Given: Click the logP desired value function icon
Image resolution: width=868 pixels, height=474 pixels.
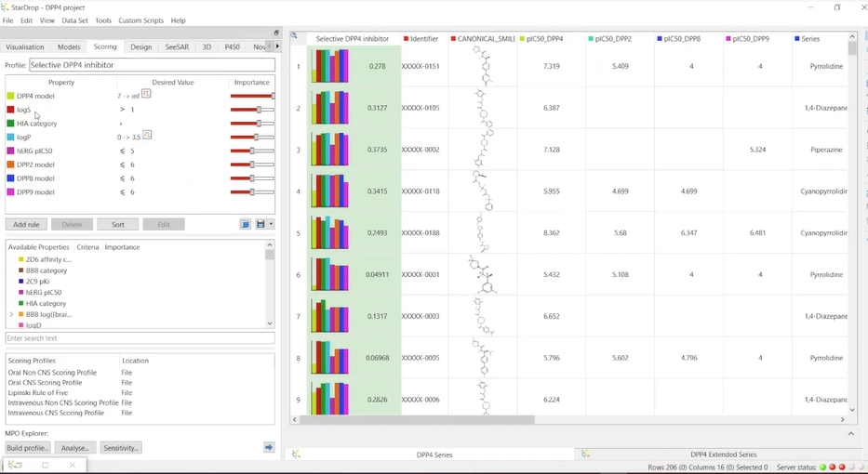Looking at the screenshot, I should coord(146,136).
